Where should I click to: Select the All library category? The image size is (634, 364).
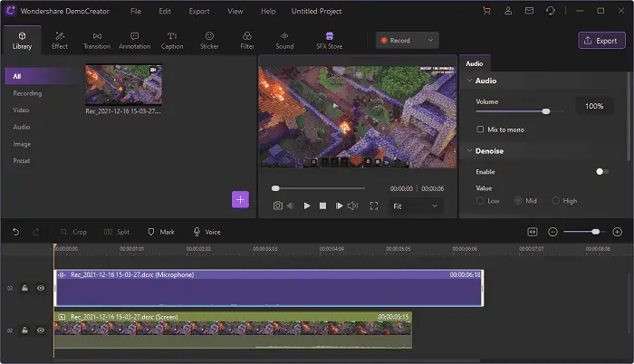point(41,76)
